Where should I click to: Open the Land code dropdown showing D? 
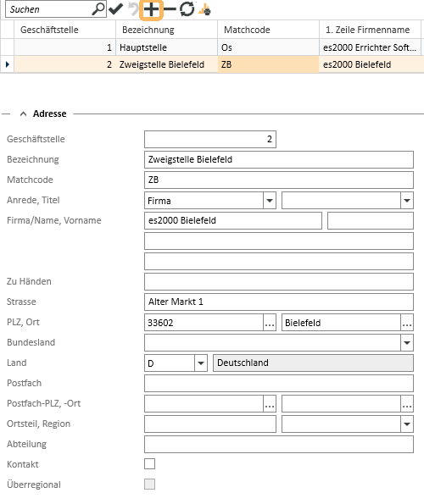click(201, 363)
